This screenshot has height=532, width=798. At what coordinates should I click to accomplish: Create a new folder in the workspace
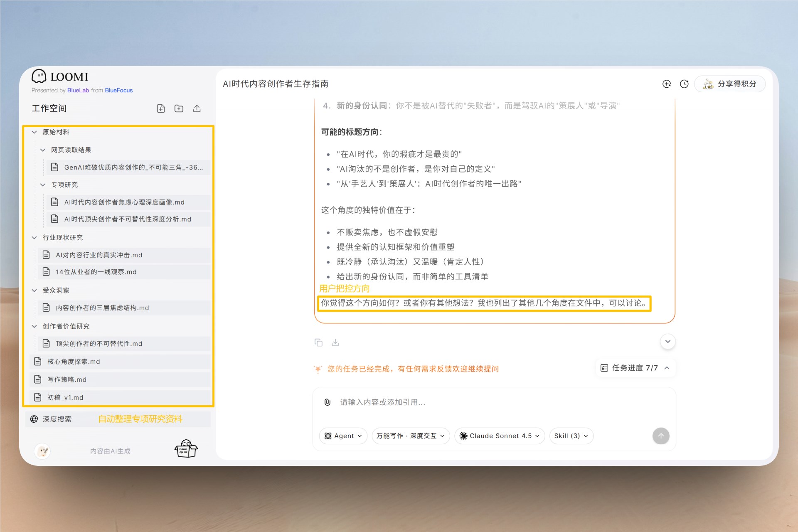(179, 108)
